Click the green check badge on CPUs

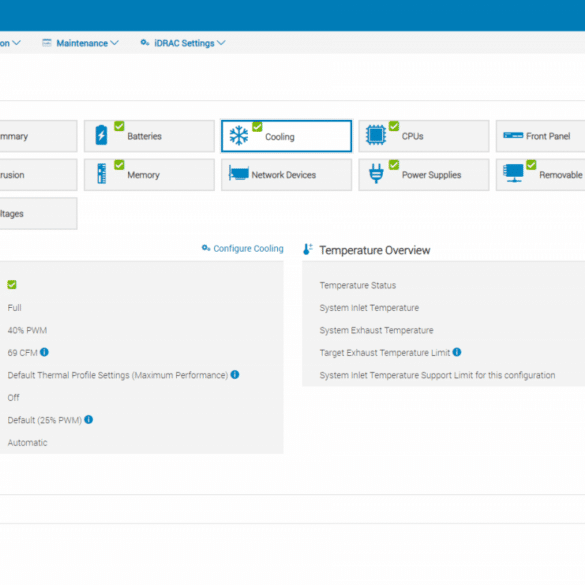tap(394, 126)
